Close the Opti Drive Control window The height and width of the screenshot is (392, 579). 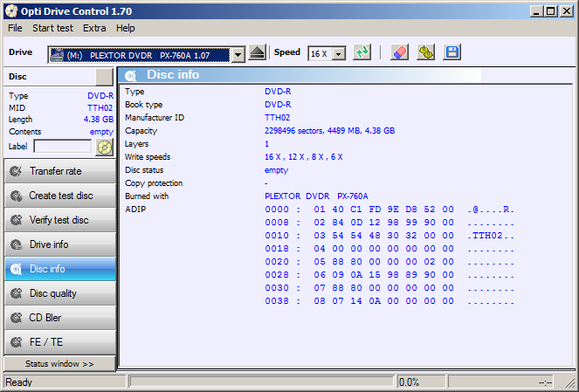(x=566, y=11)
